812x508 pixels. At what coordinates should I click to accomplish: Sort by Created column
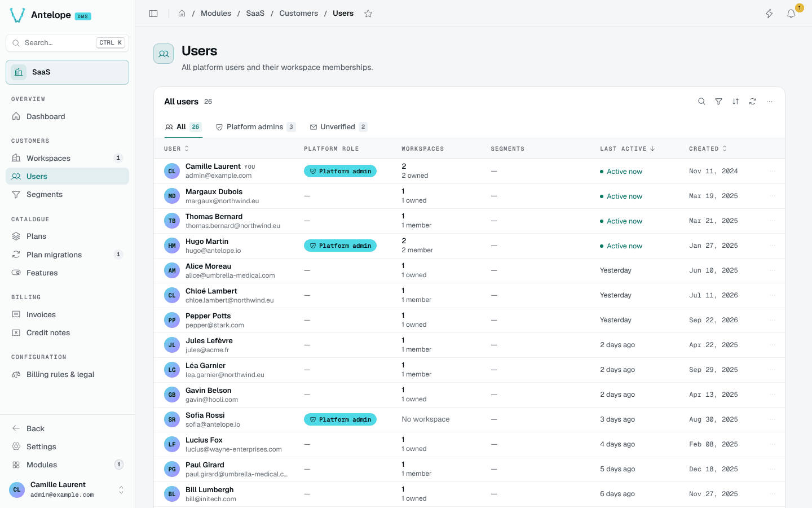pos(708,149)
